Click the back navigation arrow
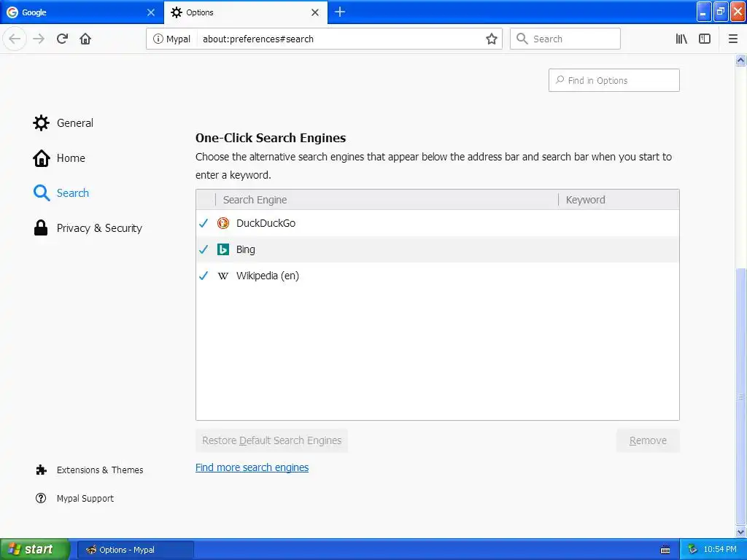This screenshot has height=560, width=747. (x=15, y=39)
